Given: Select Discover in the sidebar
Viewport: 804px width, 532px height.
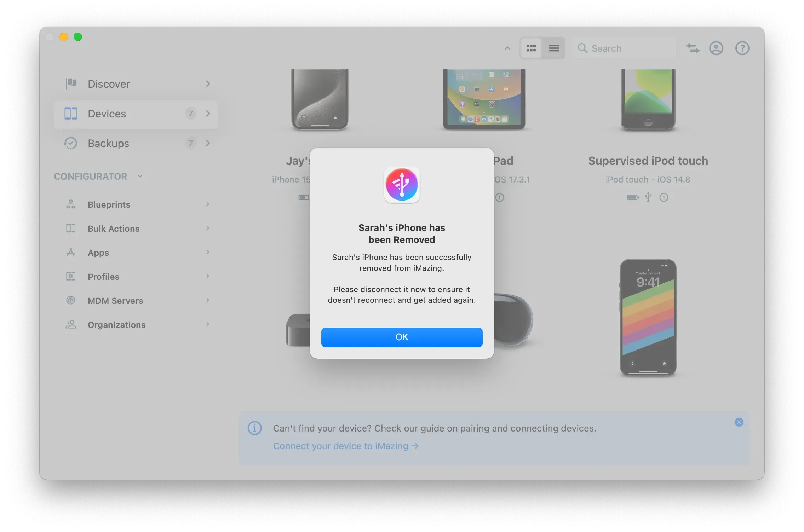Looking at the screenshot, I should 108,84.
